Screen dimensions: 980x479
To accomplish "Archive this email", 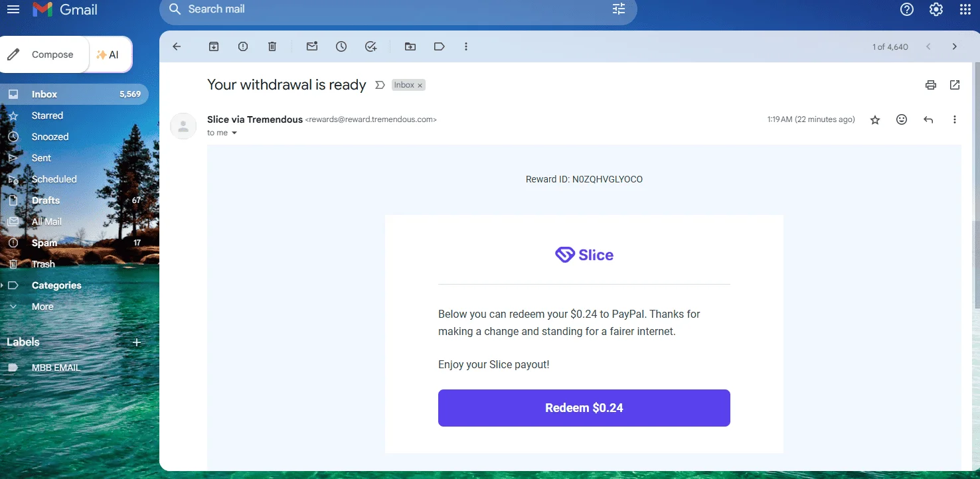I will coord(214,46).
